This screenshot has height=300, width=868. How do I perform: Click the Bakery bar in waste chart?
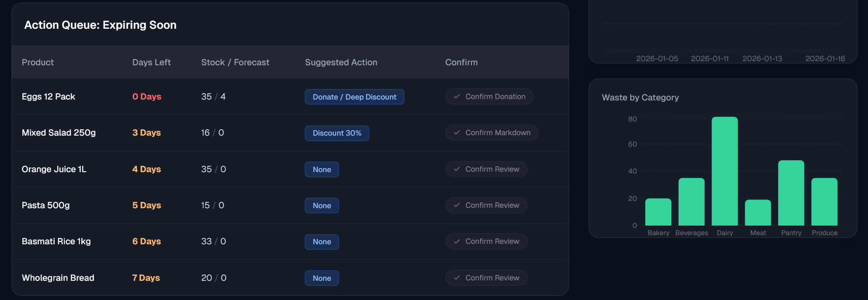tap(658, 212)
